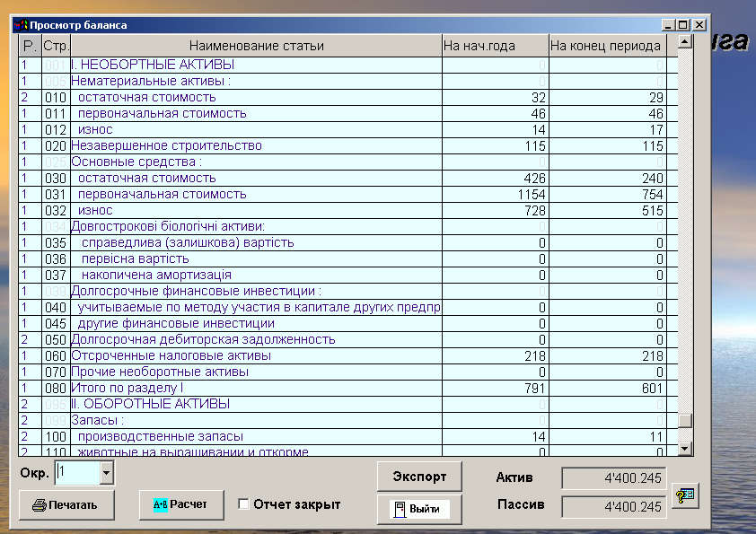Click the scrollbar down arrow in the table
Screen dimensions: 756x534
click(x=685, y=449)
